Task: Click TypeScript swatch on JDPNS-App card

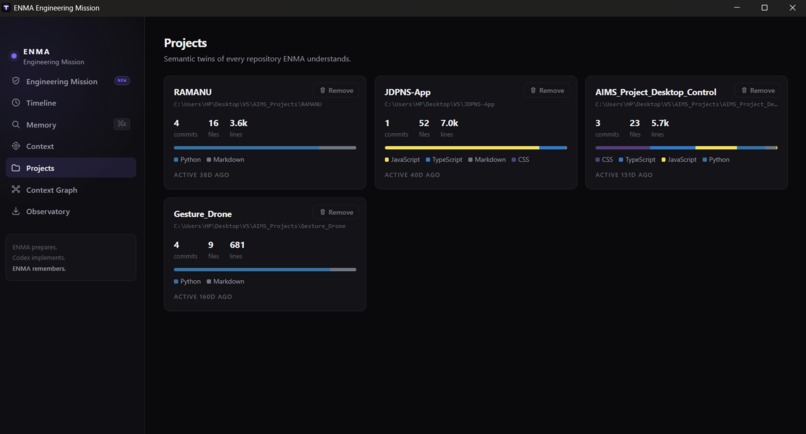Action: [428, 160]
